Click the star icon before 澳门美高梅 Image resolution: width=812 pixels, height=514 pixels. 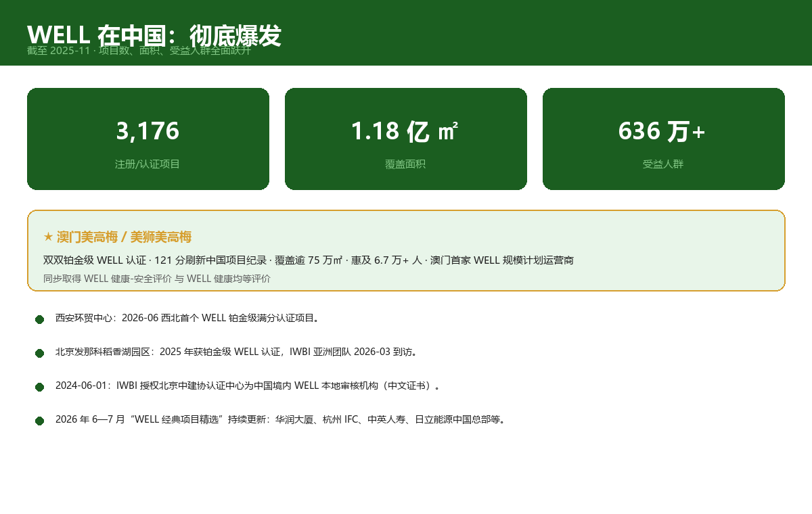tap(48, 237)
